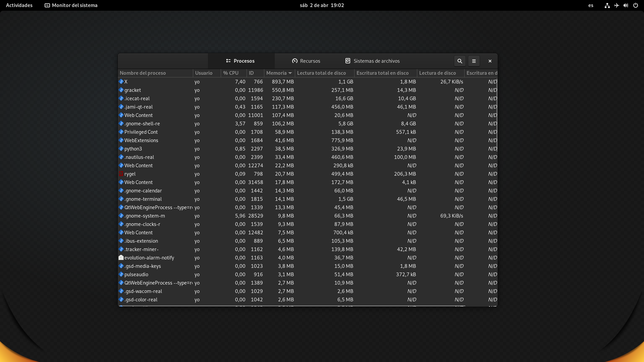The image size is (644, 362).
Task: Select QtWebEngineProcess row with ID 1339
Action: 307,207
